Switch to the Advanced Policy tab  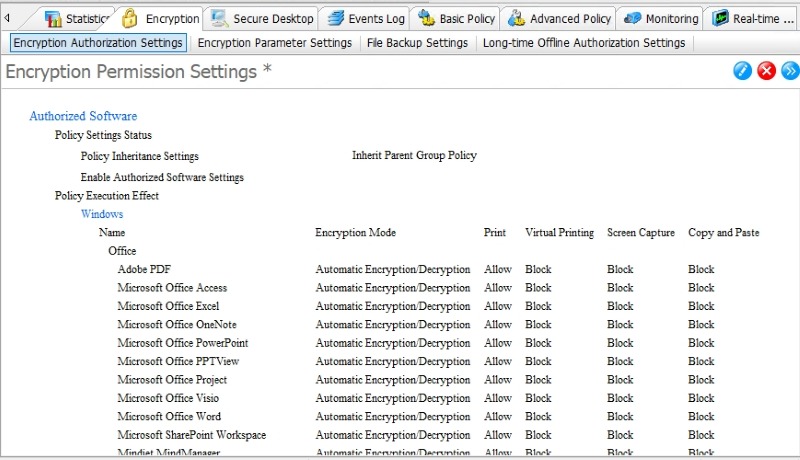560,19
